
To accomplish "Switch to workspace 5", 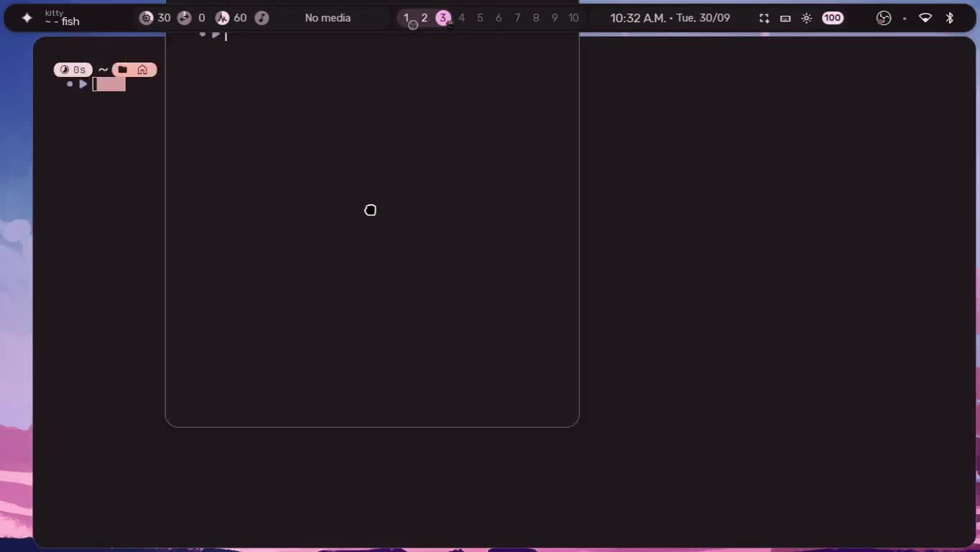I will point(480,18).
